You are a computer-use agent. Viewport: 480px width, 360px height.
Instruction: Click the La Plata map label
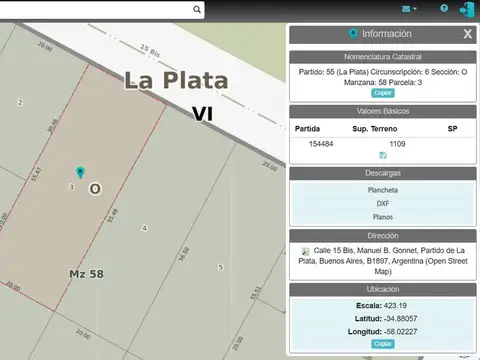[176, 80]
